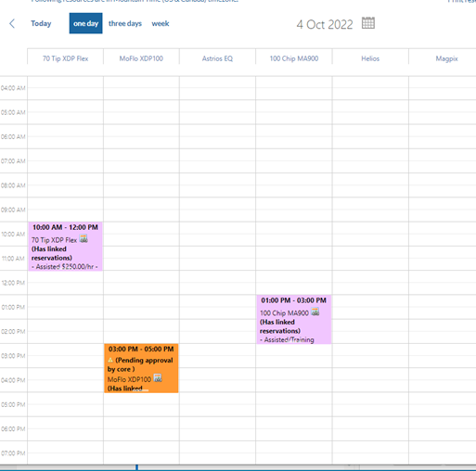Switch to three days view
The image size is (476, 471).
[x=125, y=23]
